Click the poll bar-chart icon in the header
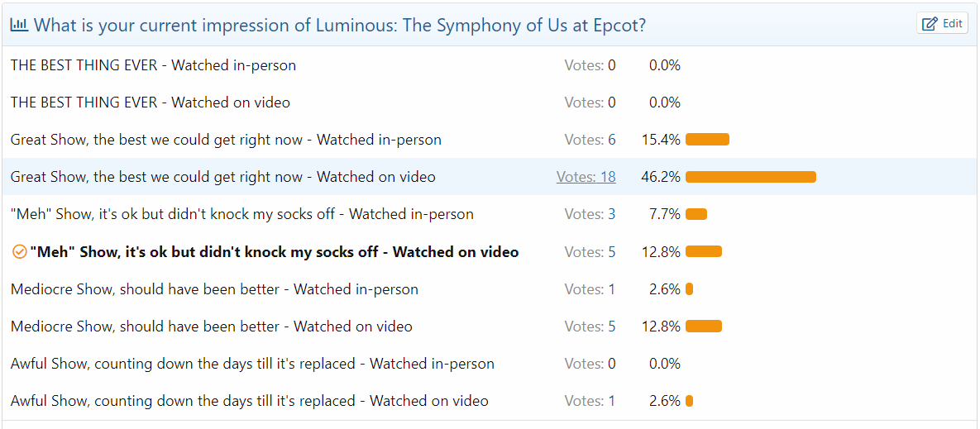The width and height of the screenshot is (980, 429). (x=18, y=25)
